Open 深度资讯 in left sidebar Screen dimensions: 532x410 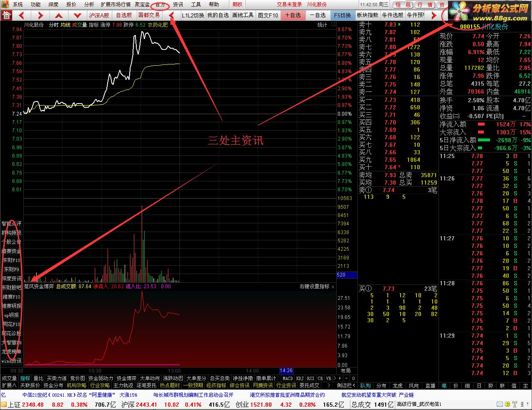point(12,279)
